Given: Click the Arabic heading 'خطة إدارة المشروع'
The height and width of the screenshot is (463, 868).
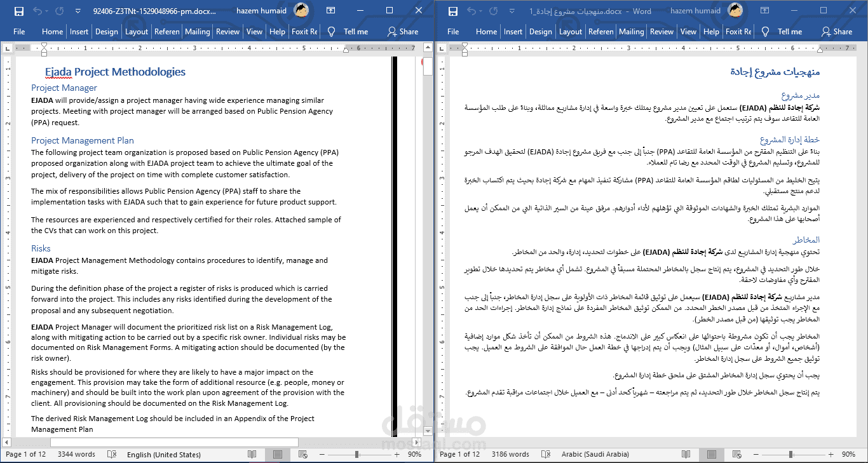Looking at the screenshot, I should pyautogui.click(x=790, y=139).
